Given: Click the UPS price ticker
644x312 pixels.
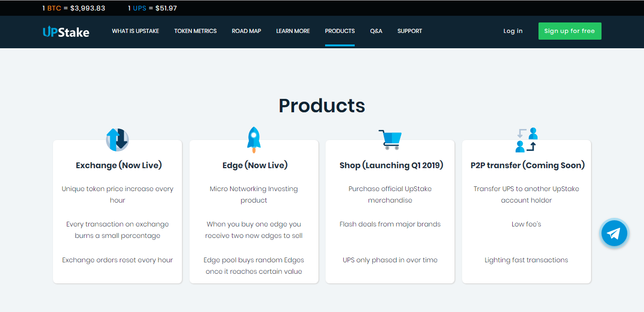Looking at the screenshot, I should click(x=152, y=8).
